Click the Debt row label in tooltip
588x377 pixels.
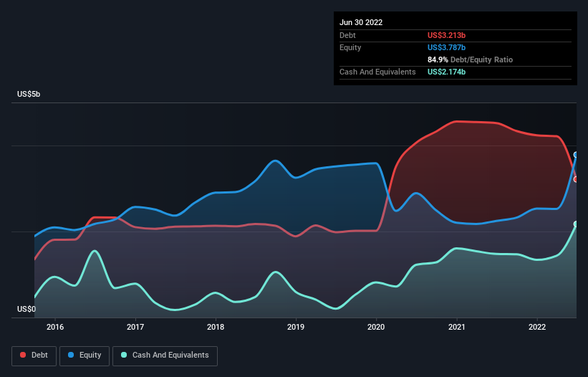click(347, 35)
